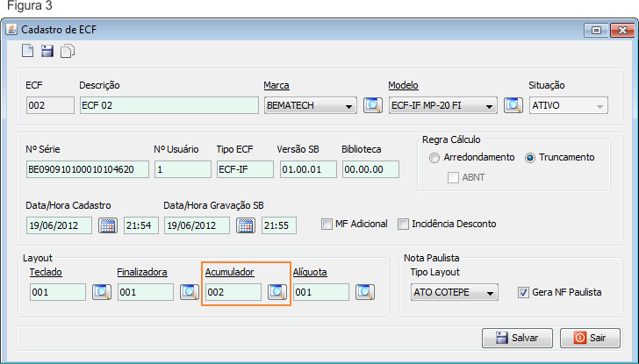Open the Modelo search lookup icon
Image resolution: width=639 pixels, height=364 pixels.
pyautogui.click(x=513, y=105)
